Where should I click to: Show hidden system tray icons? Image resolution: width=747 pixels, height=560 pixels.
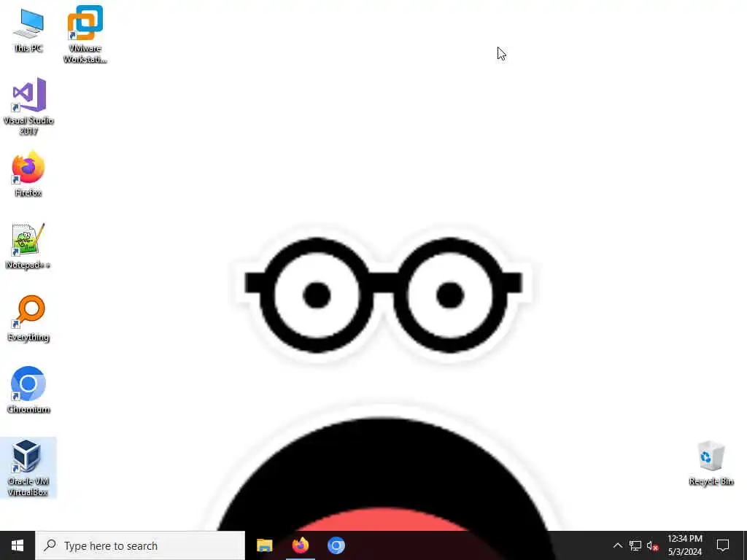click(x=617, y=545)
